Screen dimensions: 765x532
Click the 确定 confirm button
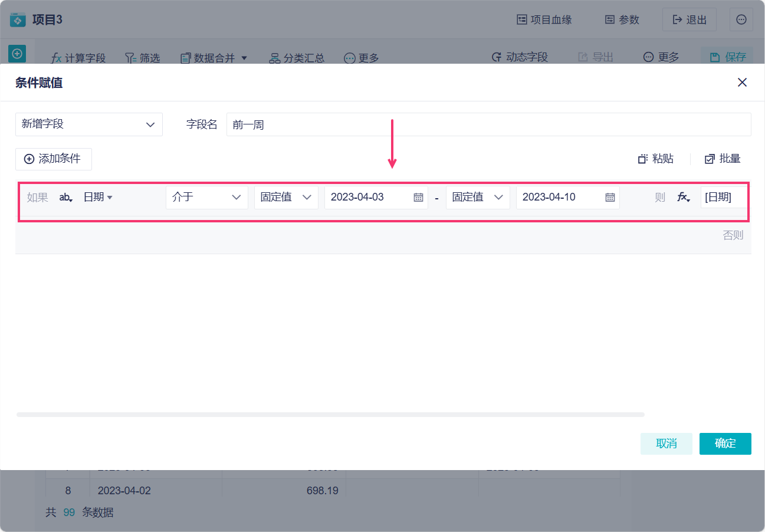pos(725,444)
